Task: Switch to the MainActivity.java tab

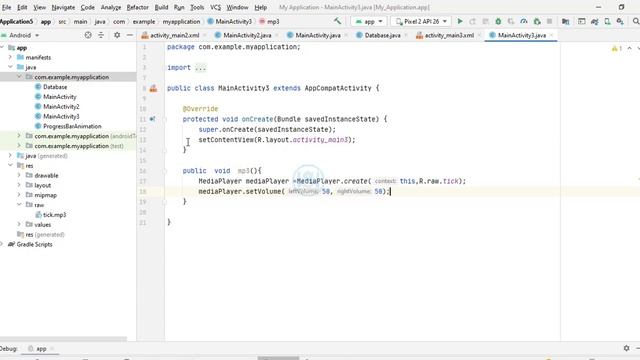Action: tap(318, 36)
